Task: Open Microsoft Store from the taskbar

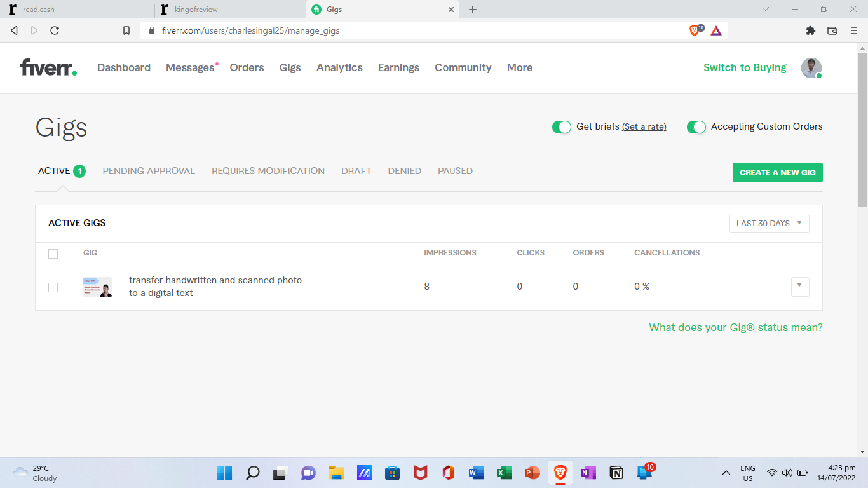Action: click(392, 473)
